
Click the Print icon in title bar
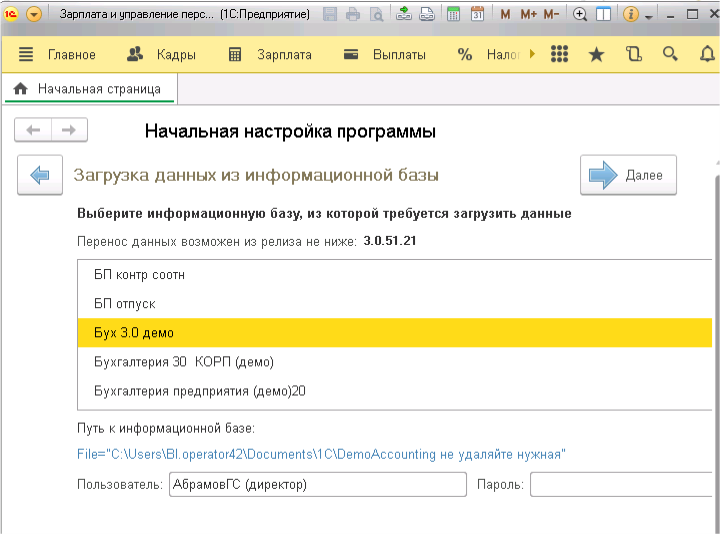[353, 15]
